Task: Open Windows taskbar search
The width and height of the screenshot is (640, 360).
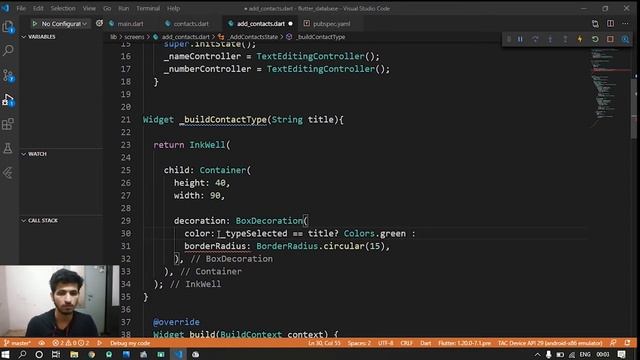Action: (22, 354)
